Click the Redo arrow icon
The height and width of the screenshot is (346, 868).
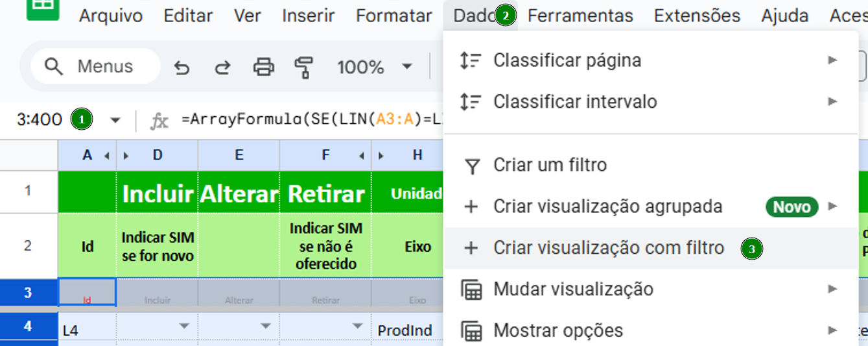(x=222, y=67)
